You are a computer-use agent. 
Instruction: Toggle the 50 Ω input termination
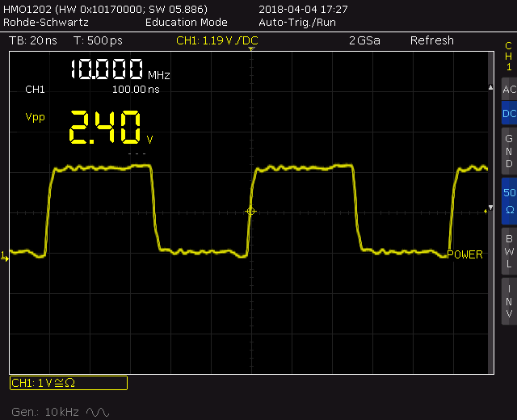pos(509,201)
